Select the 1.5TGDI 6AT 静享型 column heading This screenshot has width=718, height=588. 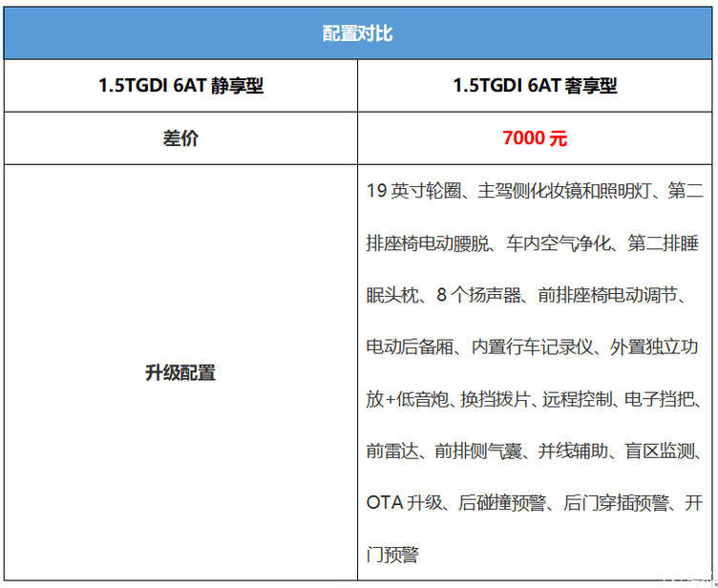(180, 86)
